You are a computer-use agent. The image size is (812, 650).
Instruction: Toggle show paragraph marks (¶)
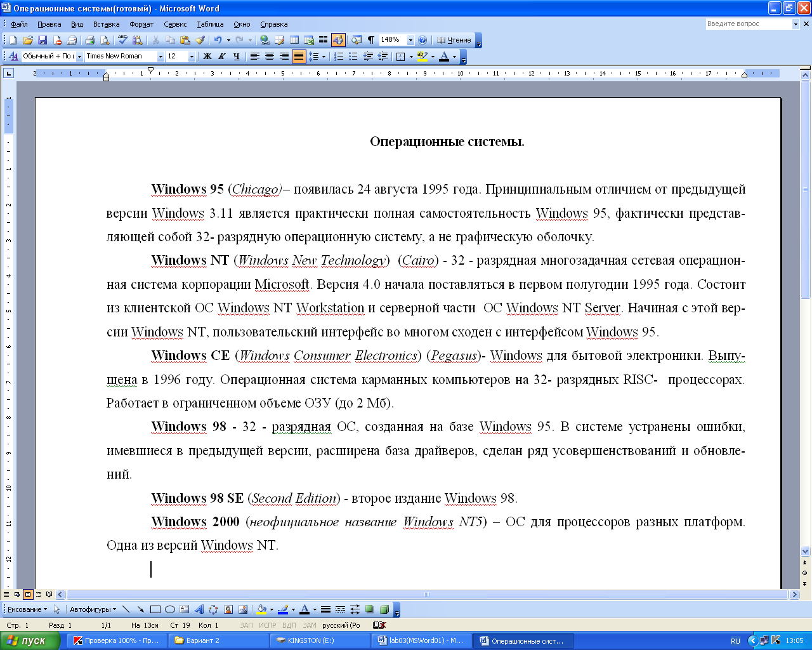(371, 40)
